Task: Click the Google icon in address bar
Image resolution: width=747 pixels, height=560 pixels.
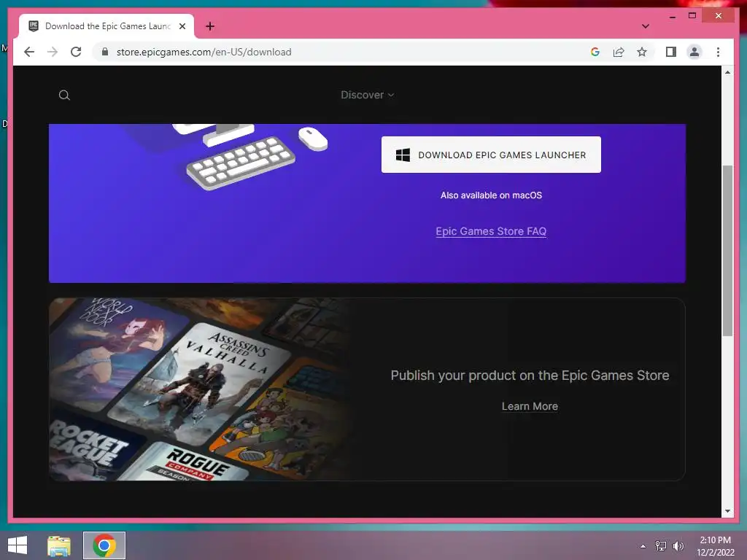Action: tap(595, 52)
